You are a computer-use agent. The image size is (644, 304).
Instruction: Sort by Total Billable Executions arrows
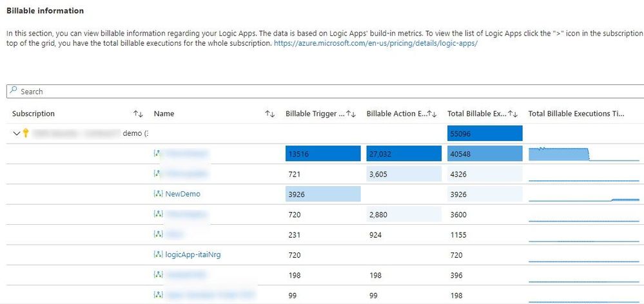click(x=512, y=114)
